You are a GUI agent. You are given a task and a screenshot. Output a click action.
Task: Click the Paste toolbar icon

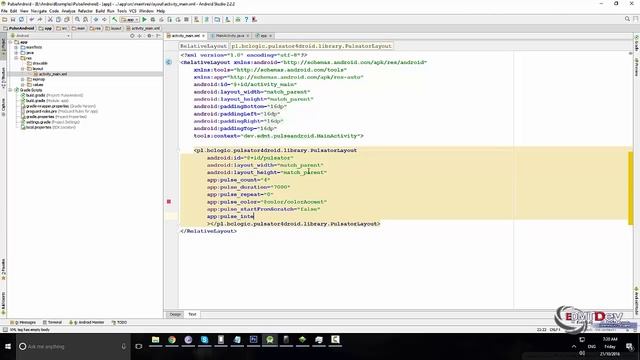[x=67, y=19]
